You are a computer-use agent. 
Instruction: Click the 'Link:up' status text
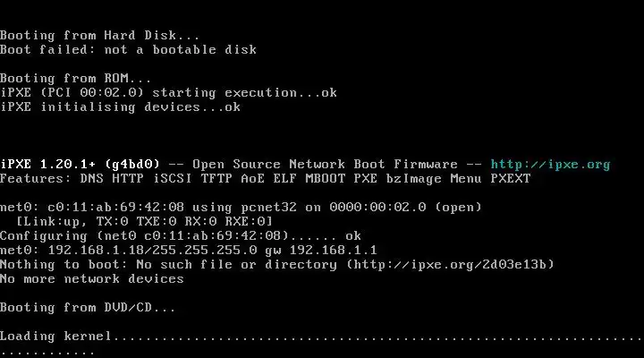pos(52,222)
